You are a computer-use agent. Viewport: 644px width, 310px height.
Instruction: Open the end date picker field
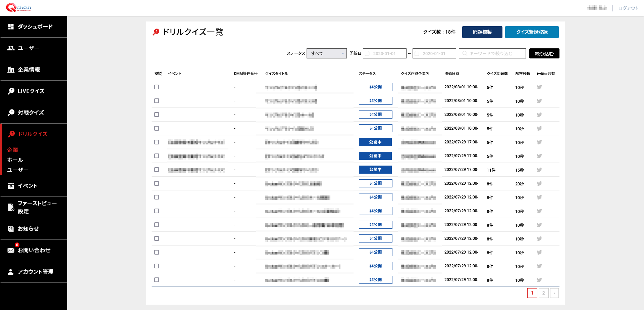coord(434,53)
